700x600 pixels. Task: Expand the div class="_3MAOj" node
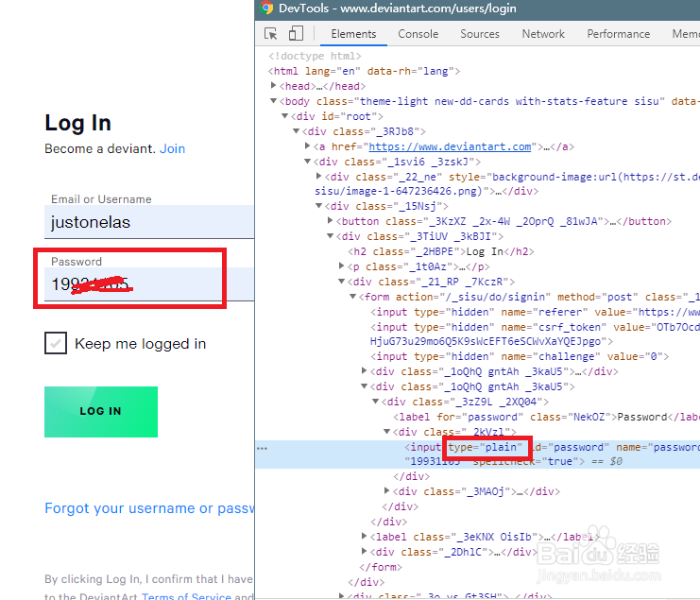tap(386, 491)
